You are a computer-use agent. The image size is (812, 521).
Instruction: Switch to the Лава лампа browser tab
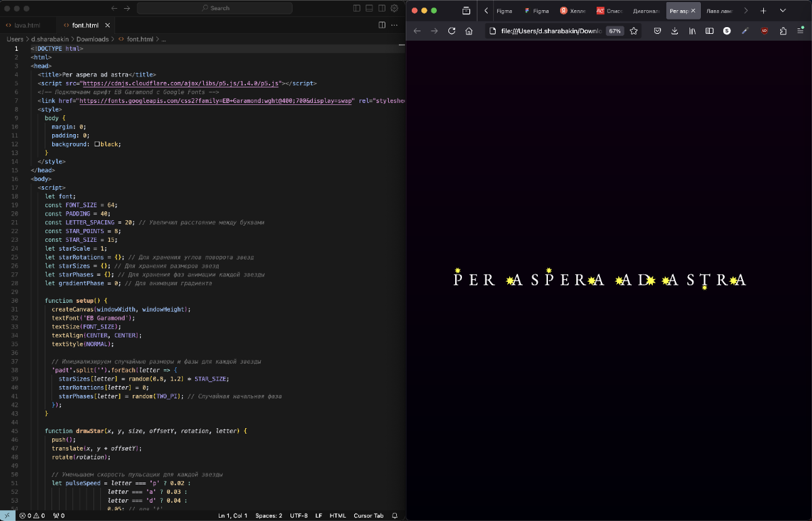719,11
